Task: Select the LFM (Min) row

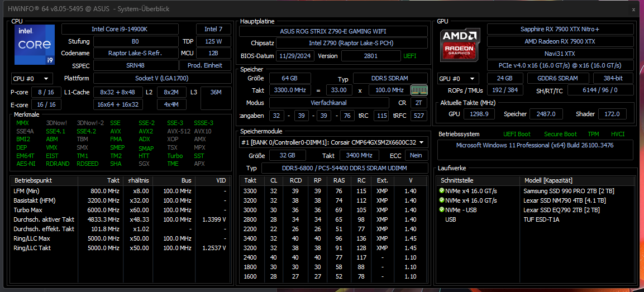Action: 120,190
